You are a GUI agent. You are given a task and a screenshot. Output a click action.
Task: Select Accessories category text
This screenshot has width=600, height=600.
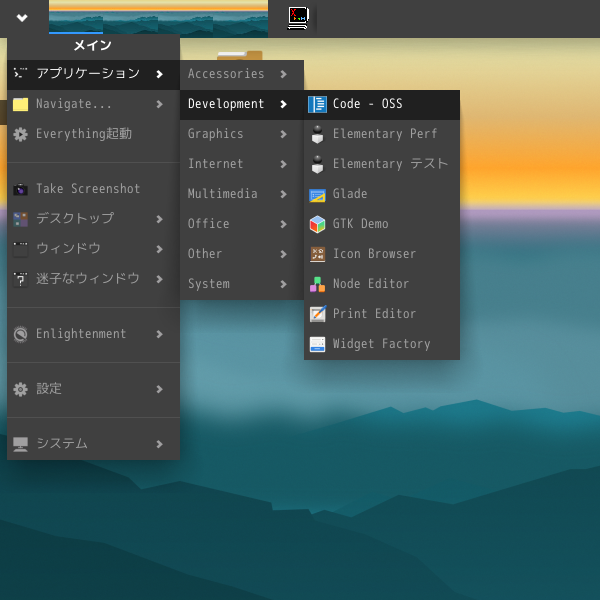point(226,74)
